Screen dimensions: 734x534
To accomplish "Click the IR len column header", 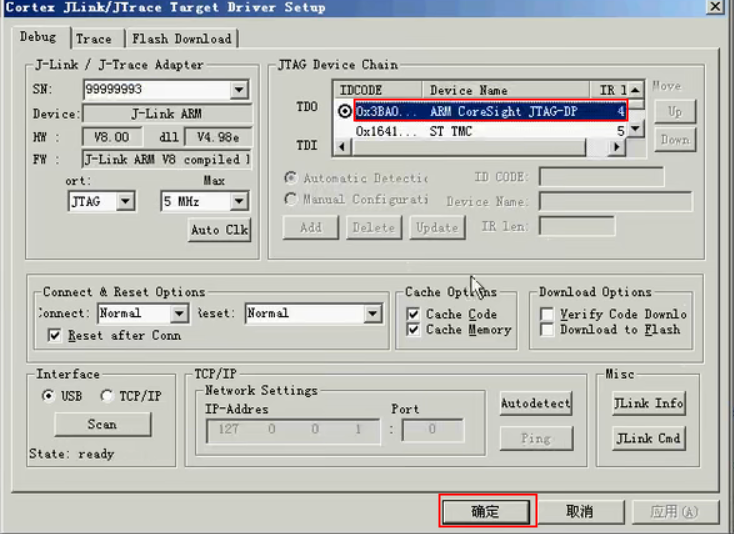I will coord(609,90).
